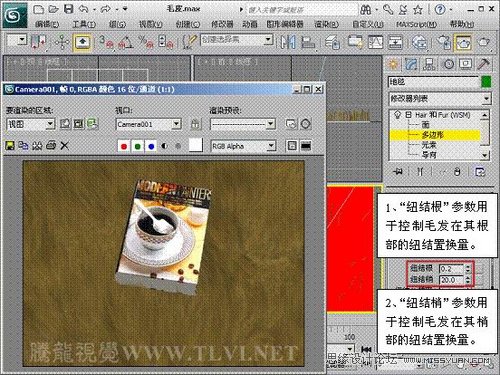The image size is (500, 375).
Task: Open the 动画 menu
Action: (250, 24)
